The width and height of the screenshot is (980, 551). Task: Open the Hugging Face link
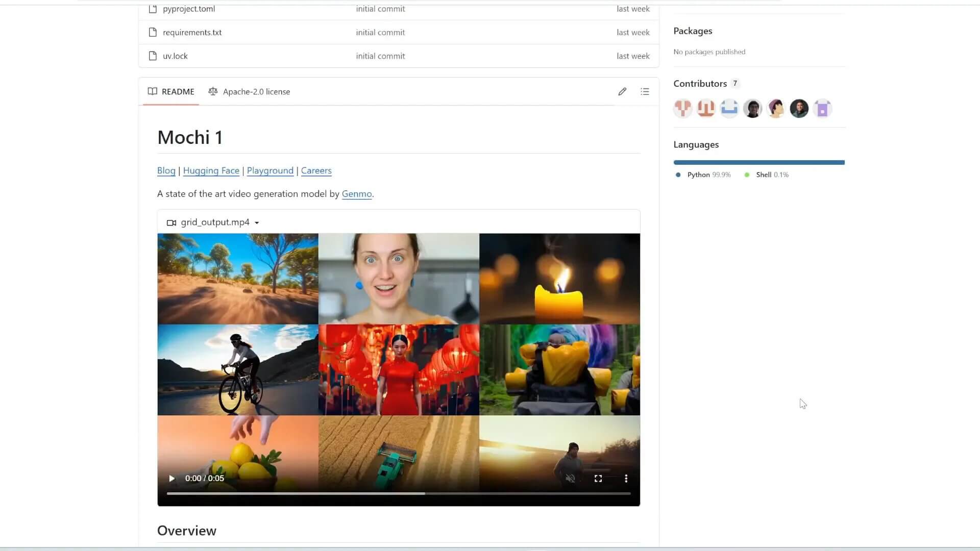(211, 171)
